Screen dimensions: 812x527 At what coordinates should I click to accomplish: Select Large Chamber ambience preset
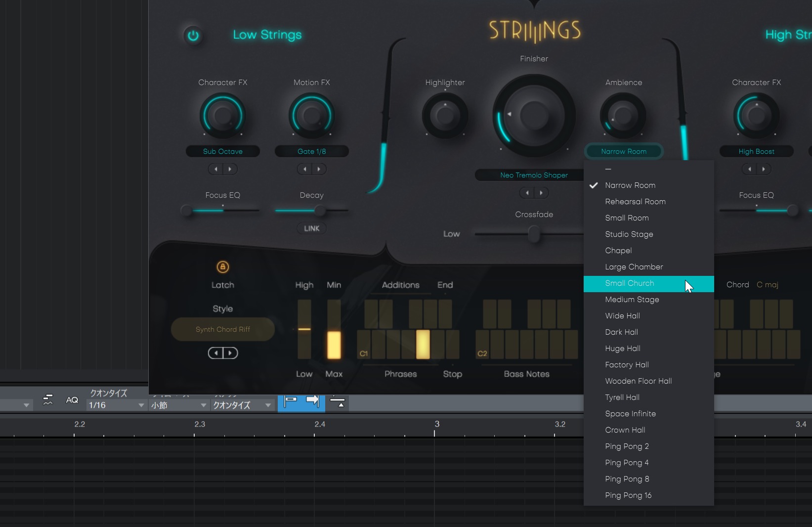(649, 267)
